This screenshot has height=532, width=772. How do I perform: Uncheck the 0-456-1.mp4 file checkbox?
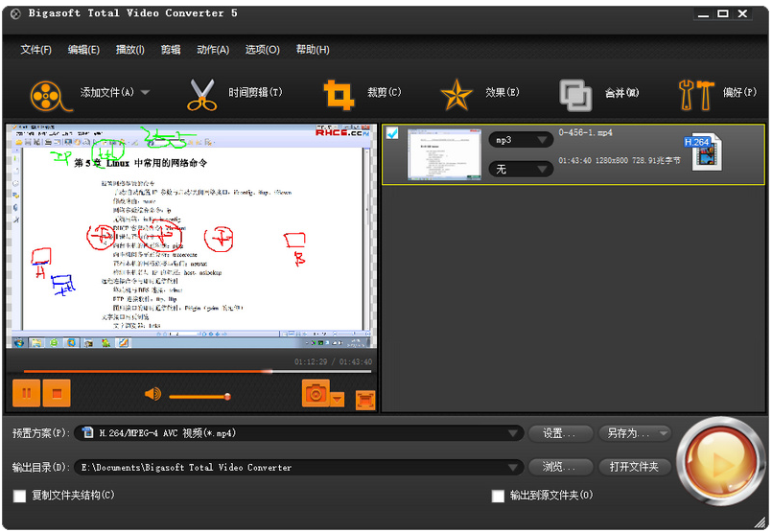pos(392,133)
